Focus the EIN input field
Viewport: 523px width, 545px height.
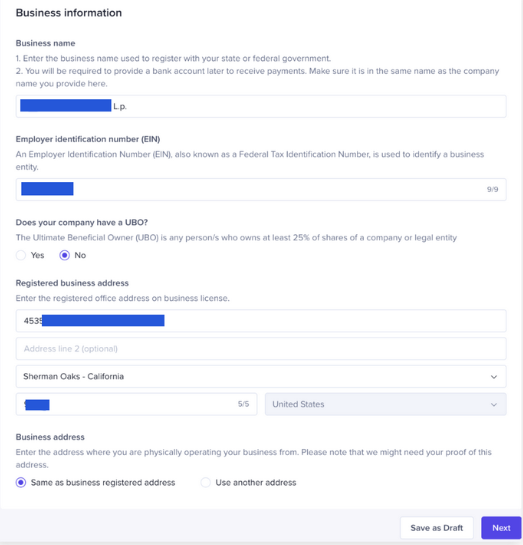261,189
